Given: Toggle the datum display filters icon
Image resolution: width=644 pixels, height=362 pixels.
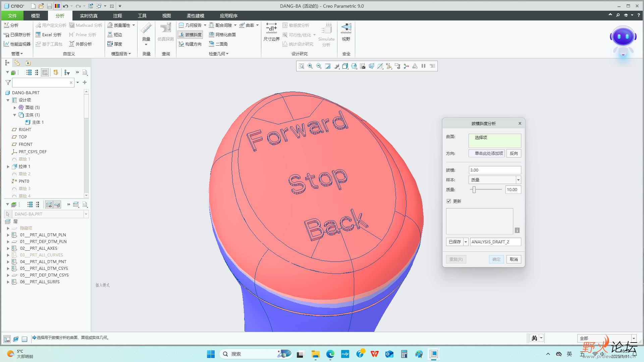Looking at the screenshot, I should [x=389, y=66].
